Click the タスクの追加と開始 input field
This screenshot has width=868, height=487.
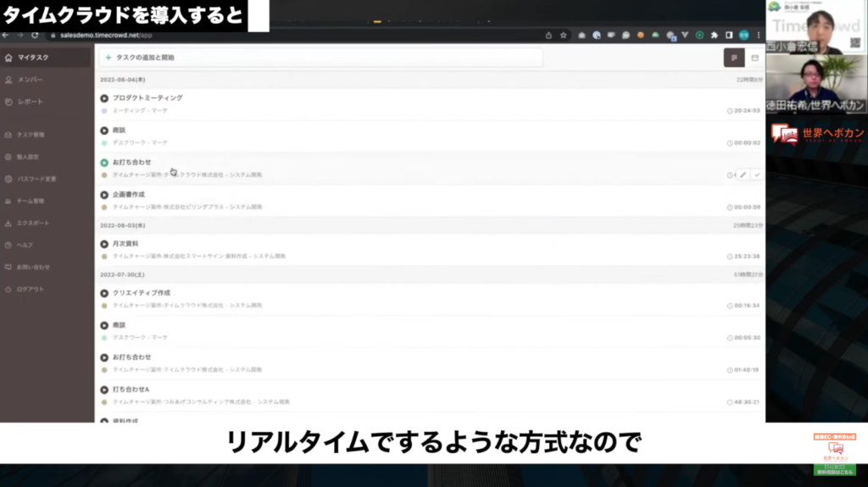[320, 58]
